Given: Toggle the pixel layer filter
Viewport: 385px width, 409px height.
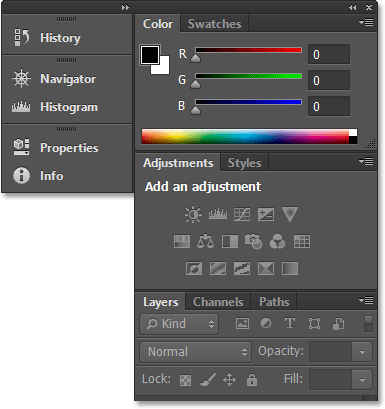Looking at the screenshot, I should pos(242,323).
